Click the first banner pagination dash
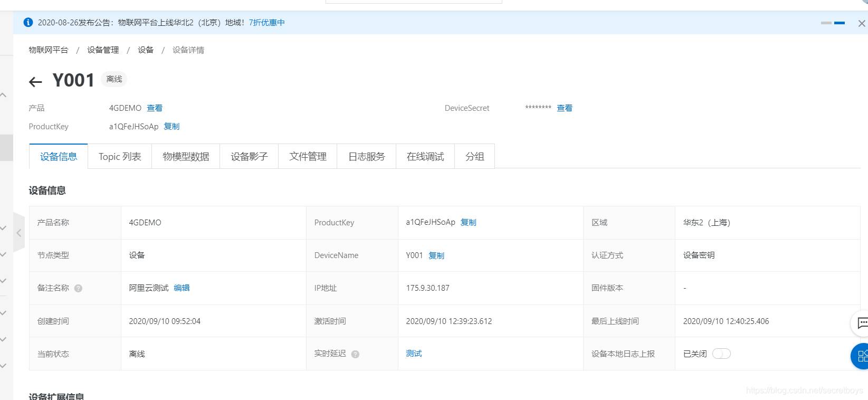Image resolution: width=868 pixels, height=400 pixels. [x=826, y=23]
